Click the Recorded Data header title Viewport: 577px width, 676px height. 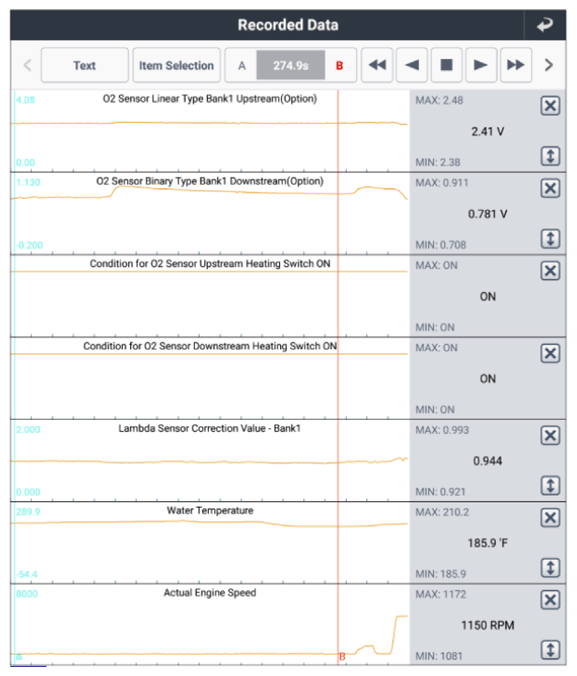[288, 25]
